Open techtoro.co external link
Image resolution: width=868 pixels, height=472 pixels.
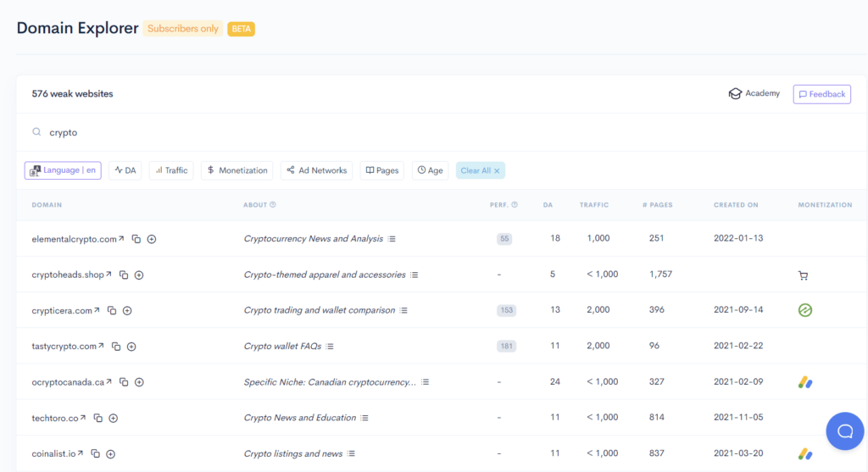tap(83, 417)
